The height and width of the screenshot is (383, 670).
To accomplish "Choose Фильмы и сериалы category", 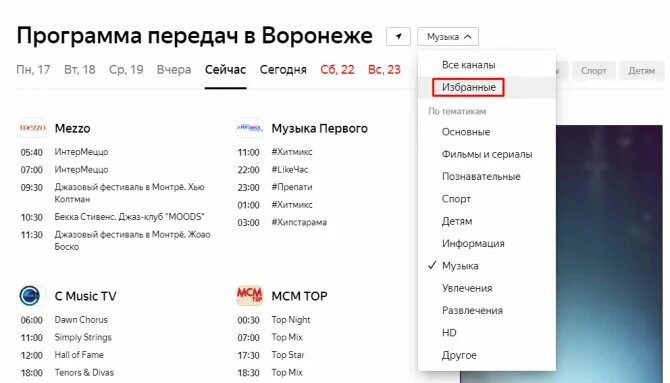I will coord(487,154).
